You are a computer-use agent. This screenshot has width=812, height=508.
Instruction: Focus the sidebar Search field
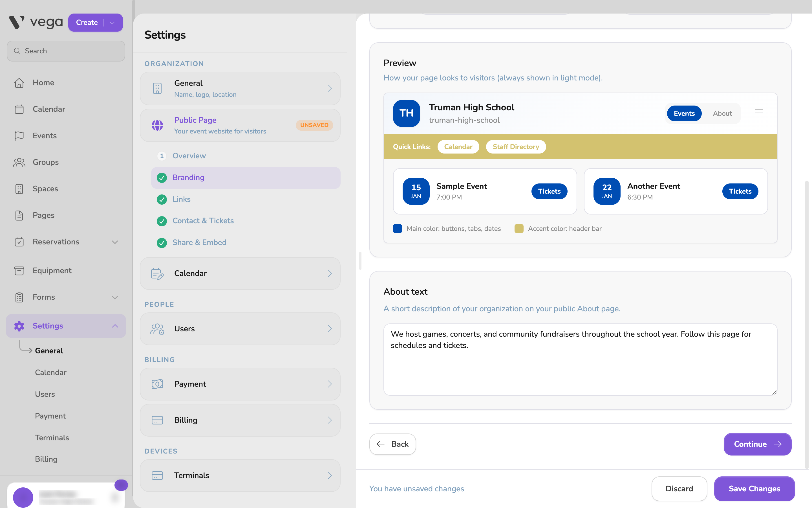[x=66, y=51]
